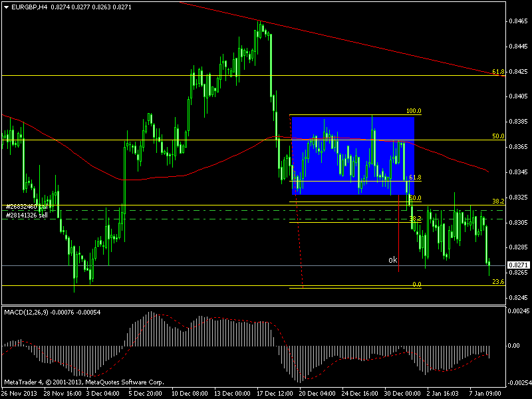Click the '17 Dec 12:00' time axis label
532x399 pixels.
tap(272, 393)
